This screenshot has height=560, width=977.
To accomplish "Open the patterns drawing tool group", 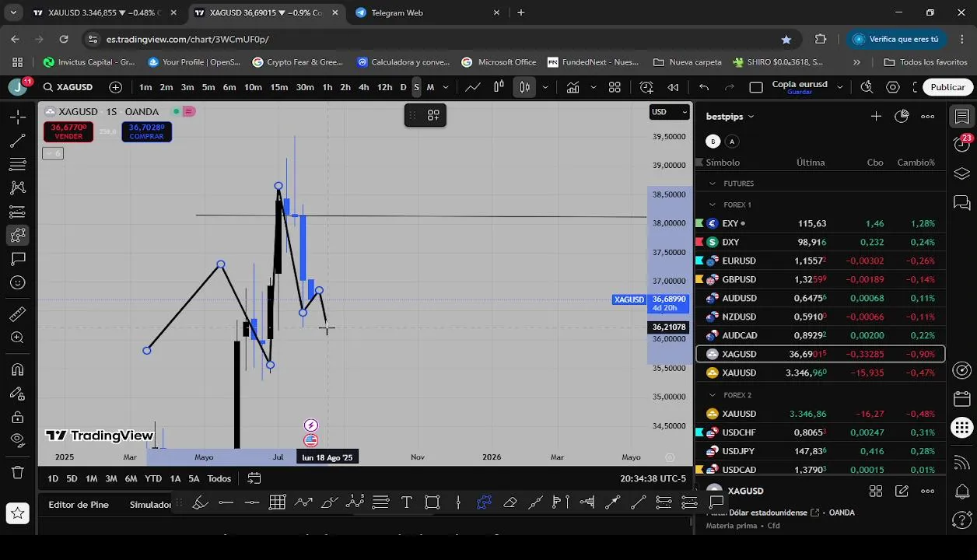I will (x=18, y=187).
